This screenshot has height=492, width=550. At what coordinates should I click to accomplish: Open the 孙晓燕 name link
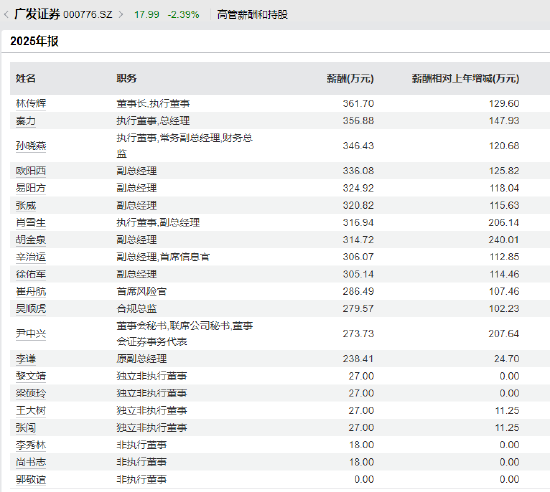pos(31,146)
